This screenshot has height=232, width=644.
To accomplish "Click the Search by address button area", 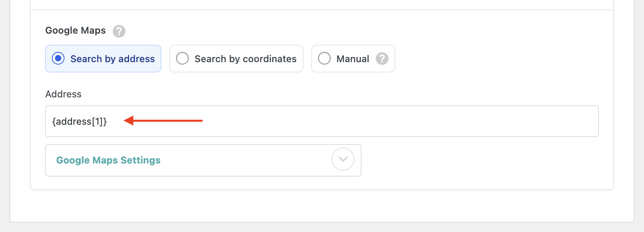I will point(103,58).
